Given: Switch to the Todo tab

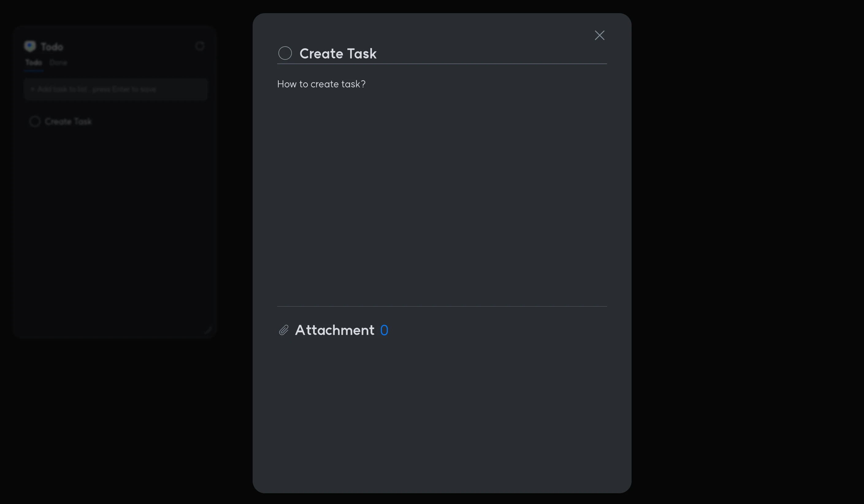Looking at the screenshot, I should pyautogui.click(x=34, y=63).
